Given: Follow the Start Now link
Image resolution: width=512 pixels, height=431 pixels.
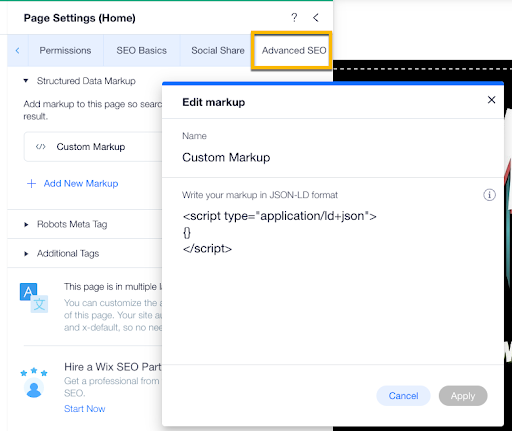Looking at the screenshot, I should [85, 409].
